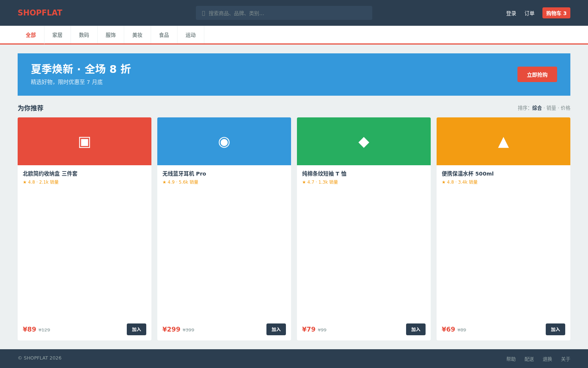Click the water cup triangle icon
This screenshot has height=368, width=588.
(x=503, y=142)
